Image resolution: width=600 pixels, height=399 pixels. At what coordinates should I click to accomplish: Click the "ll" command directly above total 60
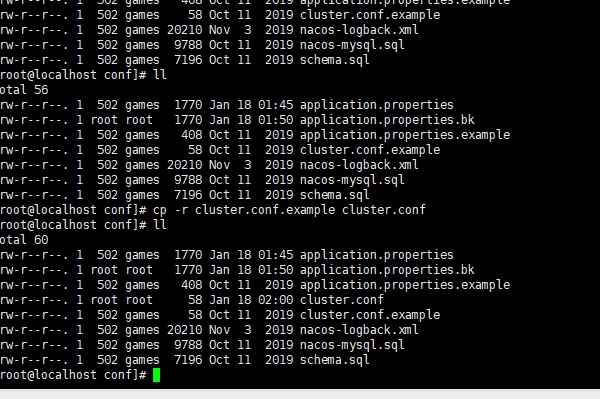(x=160, y=225)
